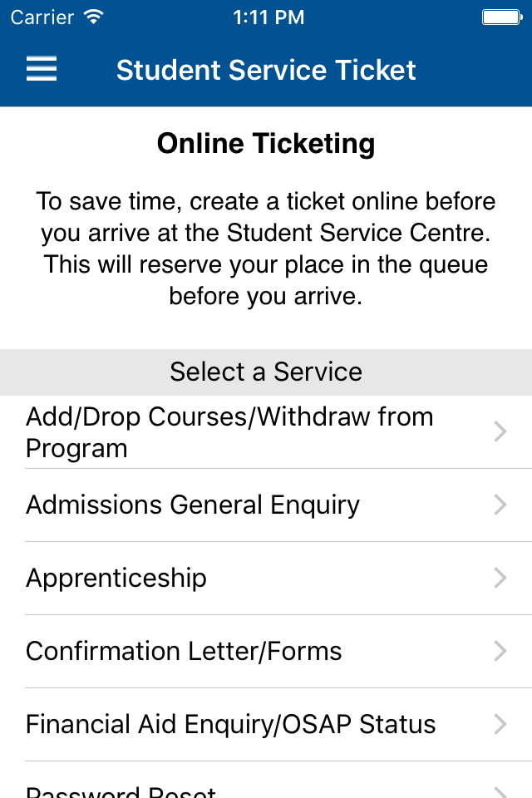Tap chevron beside Admissions General Enquiry
This screenshot has height=798, width=532.
click(500, 505)
